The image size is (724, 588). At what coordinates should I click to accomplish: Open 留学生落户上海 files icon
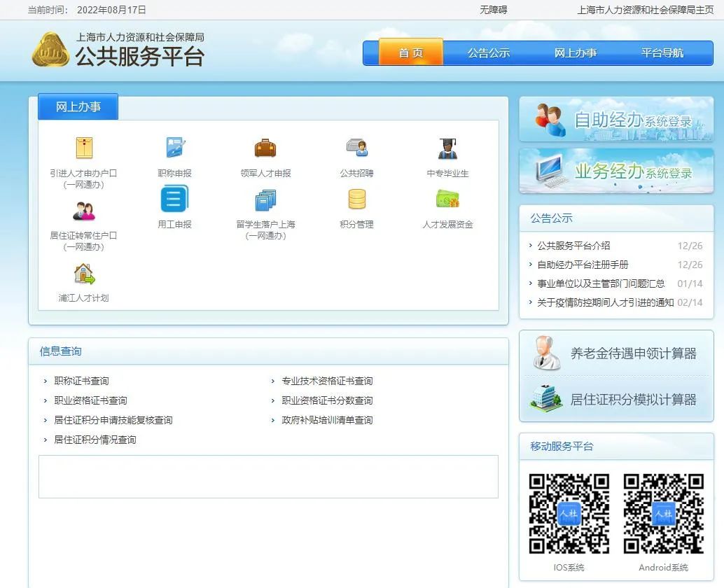coord(265,199)
